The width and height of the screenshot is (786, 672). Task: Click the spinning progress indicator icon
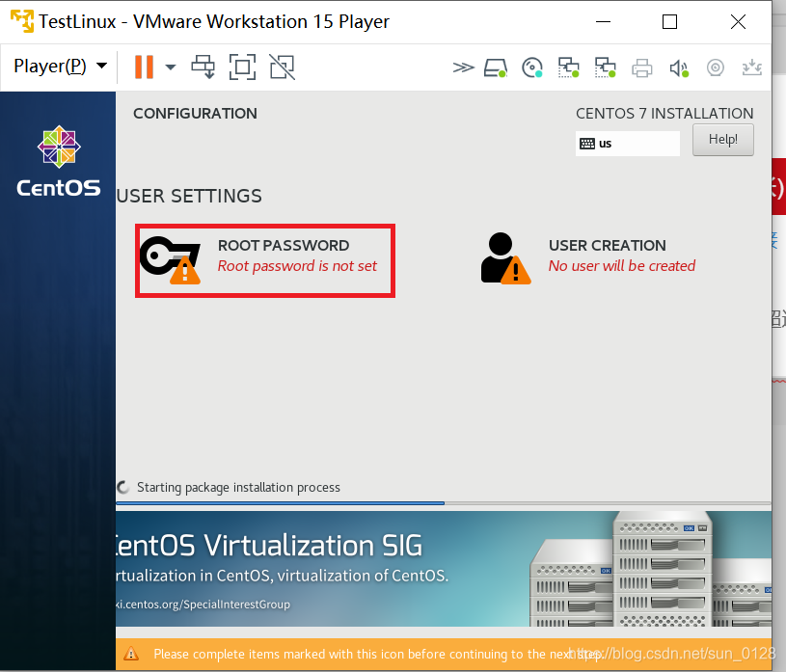click(x=123, y=487)
